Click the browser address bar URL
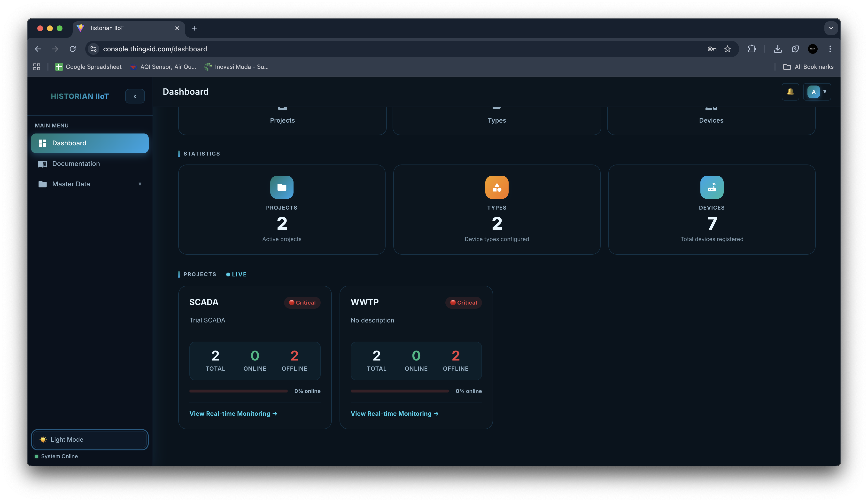The width and height of the screenshot is (868, 502). [x=155, y=49]
